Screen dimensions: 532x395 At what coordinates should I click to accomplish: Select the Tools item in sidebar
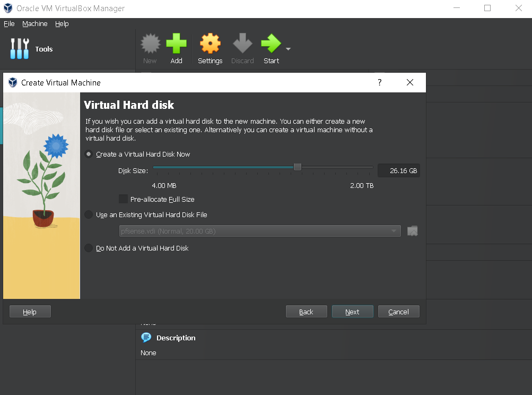pos(31,49)
